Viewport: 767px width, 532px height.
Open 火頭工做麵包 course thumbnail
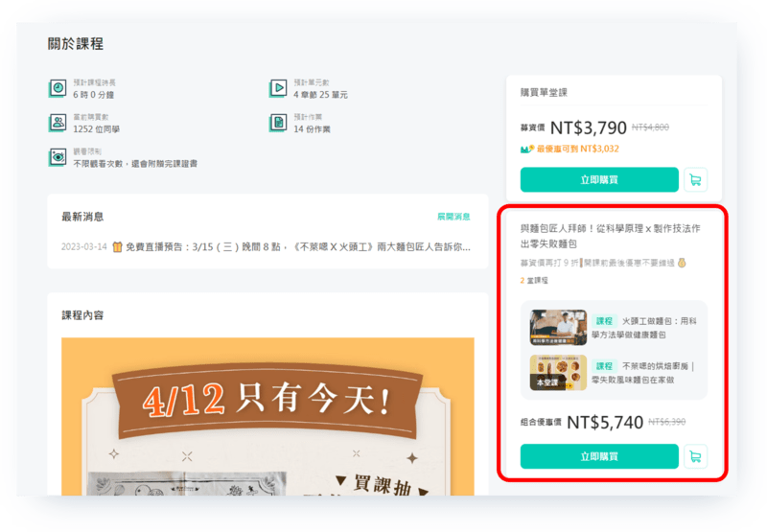tap(558, 327)
